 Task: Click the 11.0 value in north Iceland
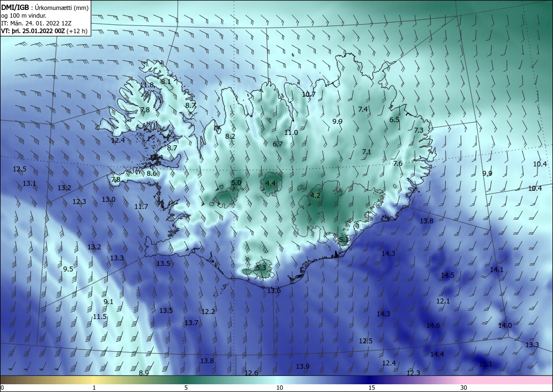291,133
